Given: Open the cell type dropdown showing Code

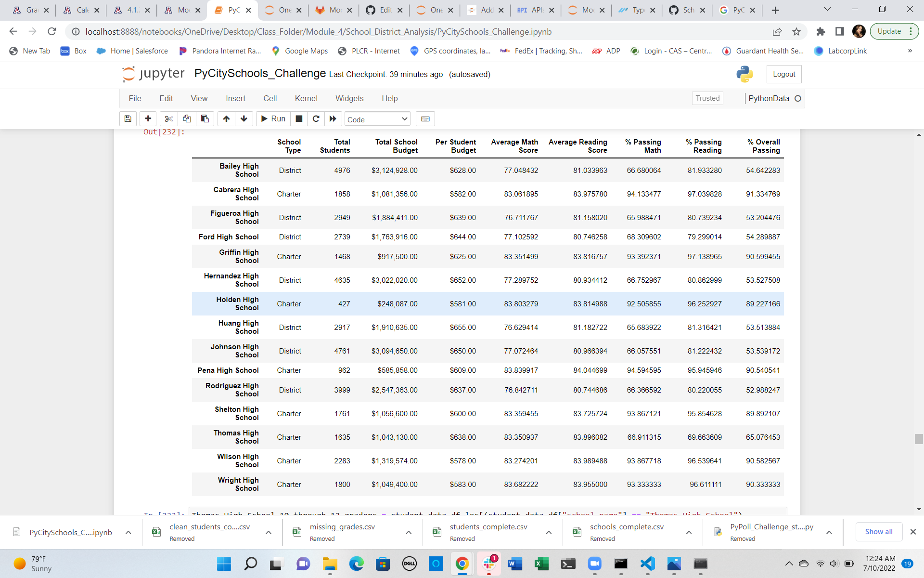Looking at the screenshot, I should (377, 119).
